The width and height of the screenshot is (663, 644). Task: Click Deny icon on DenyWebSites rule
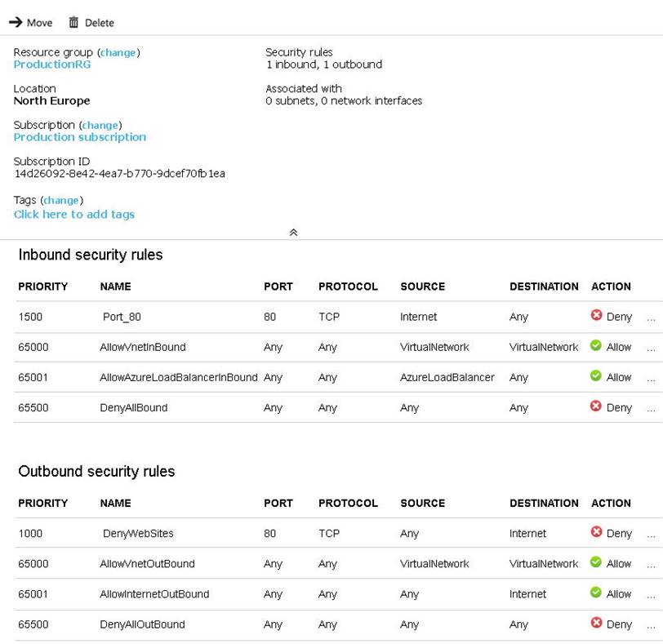pos(596,532)
